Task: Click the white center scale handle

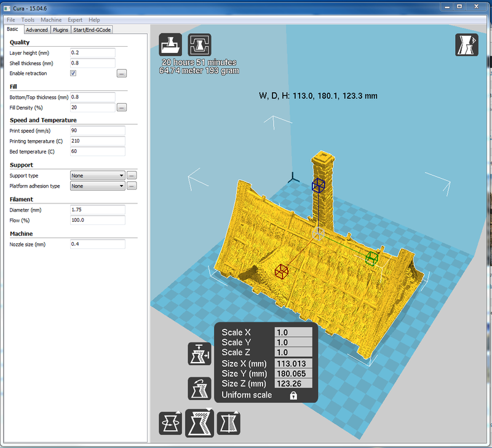Action: coord(319,234)
